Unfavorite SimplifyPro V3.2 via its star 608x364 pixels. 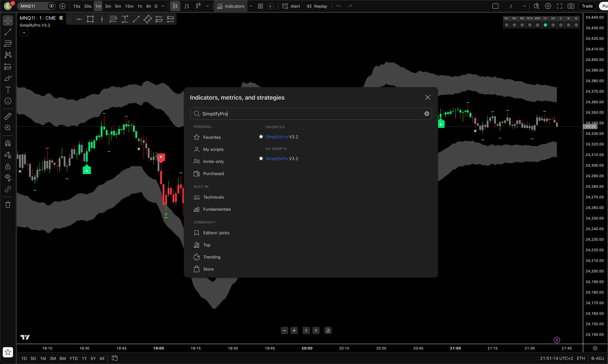coord(261,137)
